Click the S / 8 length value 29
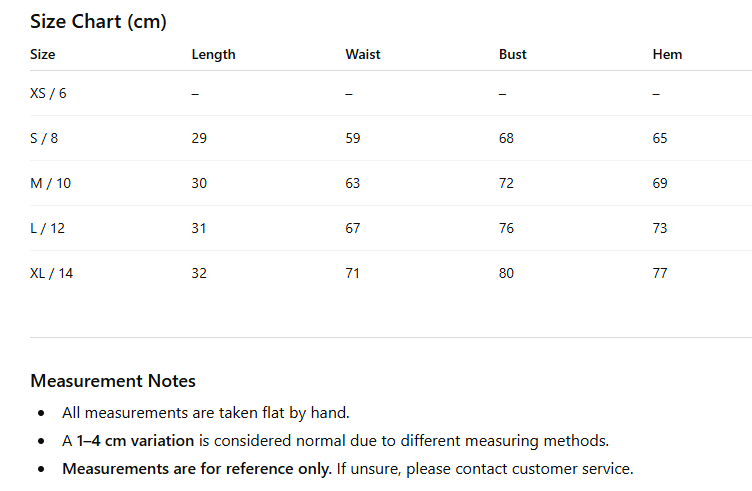This screenshot has width=752, height=491. pos(199,138)
